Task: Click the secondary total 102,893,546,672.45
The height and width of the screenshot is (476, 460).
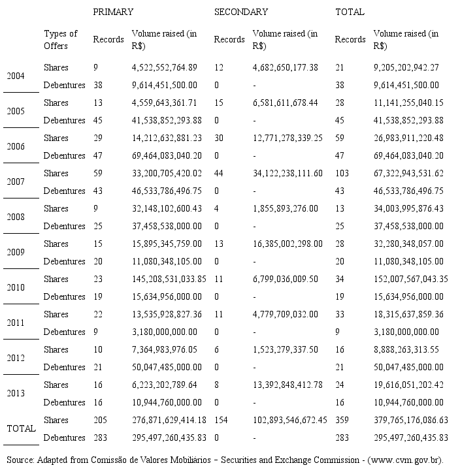Action: 289,420
